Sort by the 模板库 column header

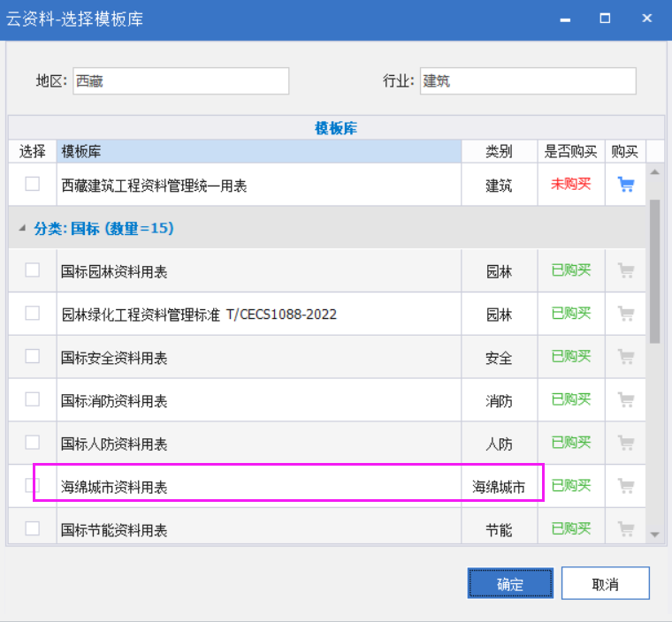coord(259,151)
